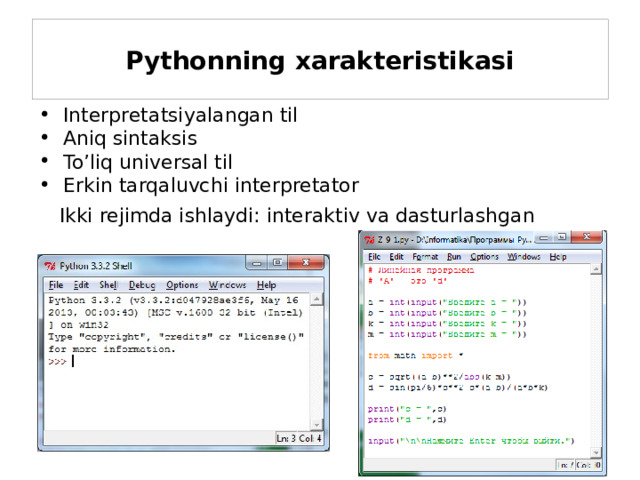Open File menu in the editor window
This screenshot has width=640, height=480.
point(374,257)
